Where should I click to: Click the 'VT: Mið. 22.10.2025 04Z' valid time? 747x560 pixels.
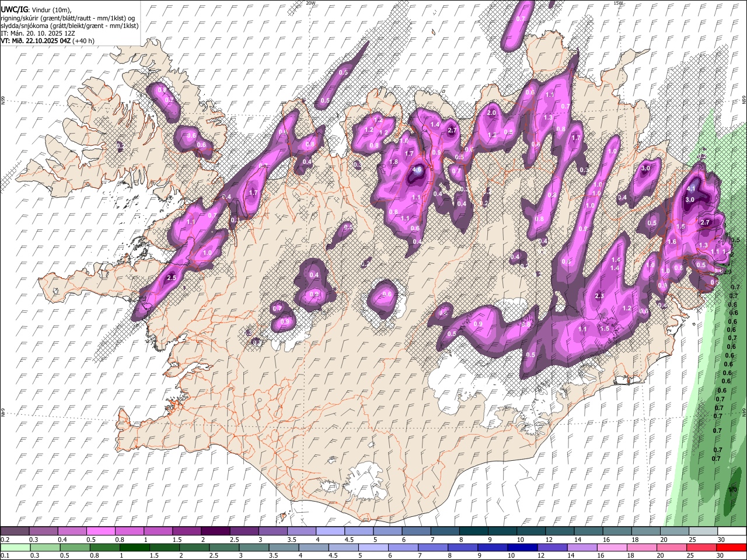pos(36,41)
